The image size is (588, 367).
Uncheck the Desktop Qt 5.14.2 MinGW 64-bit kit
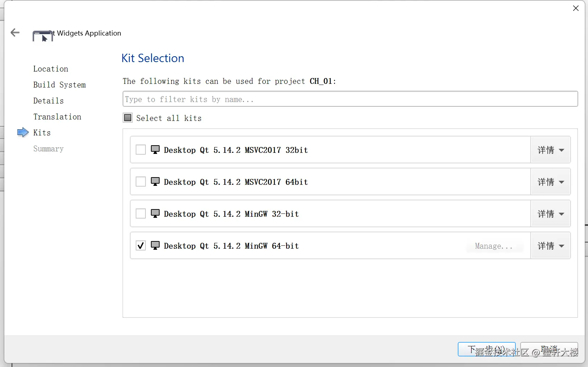(x=141, y=246)
